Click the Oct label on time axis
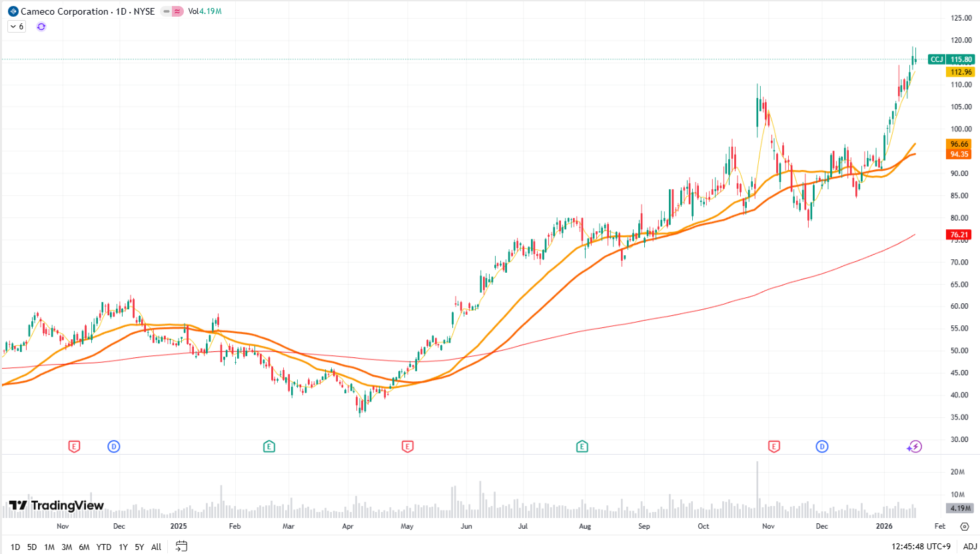 click(x=704, y=526)
